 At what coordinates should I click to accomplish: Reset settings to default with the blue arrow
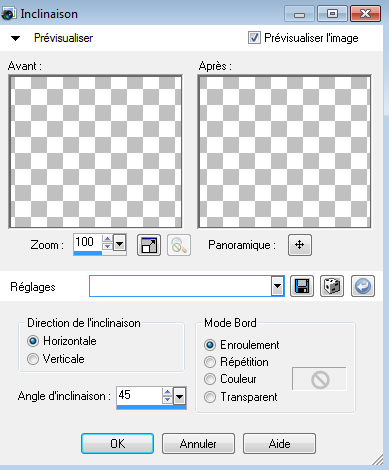pos(363,286)
